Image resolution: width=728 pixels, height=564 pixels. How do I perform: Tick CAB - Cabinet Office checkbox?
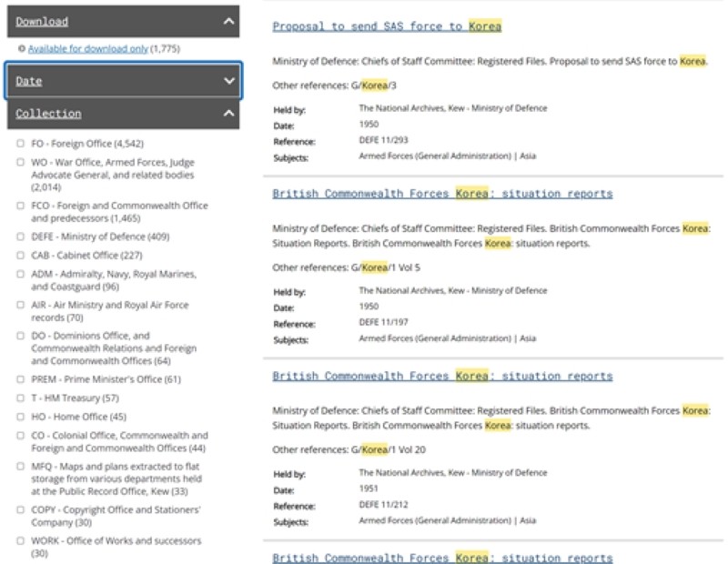(20, 255)
